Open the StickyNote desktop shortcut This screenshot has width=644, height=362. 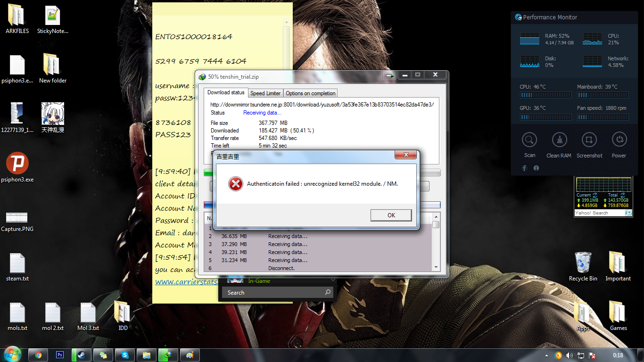click(x=53, y=19)
